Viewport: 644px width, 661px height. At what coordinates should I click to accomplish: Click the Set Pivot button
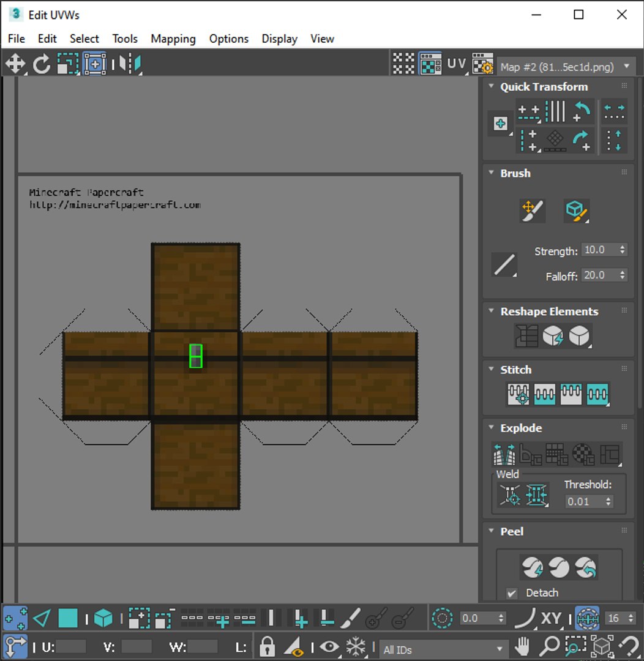point(501,124)
